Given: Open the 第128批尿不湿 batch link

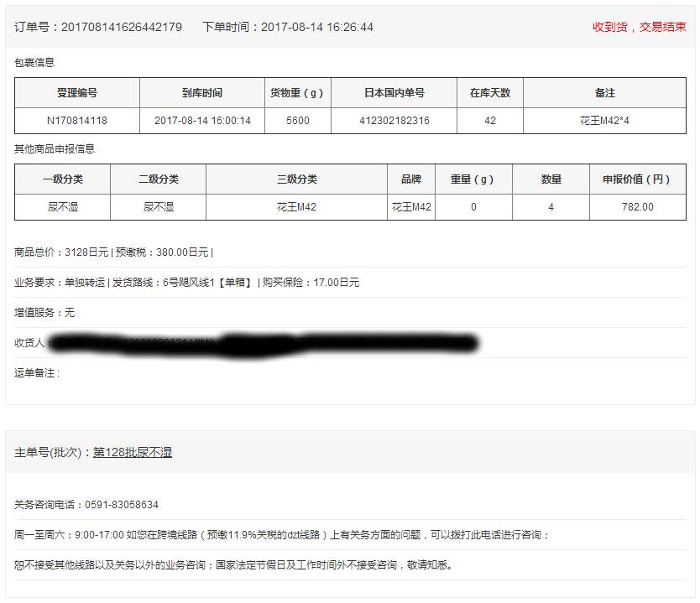Looking at the screenshot, I should point(132,453).
